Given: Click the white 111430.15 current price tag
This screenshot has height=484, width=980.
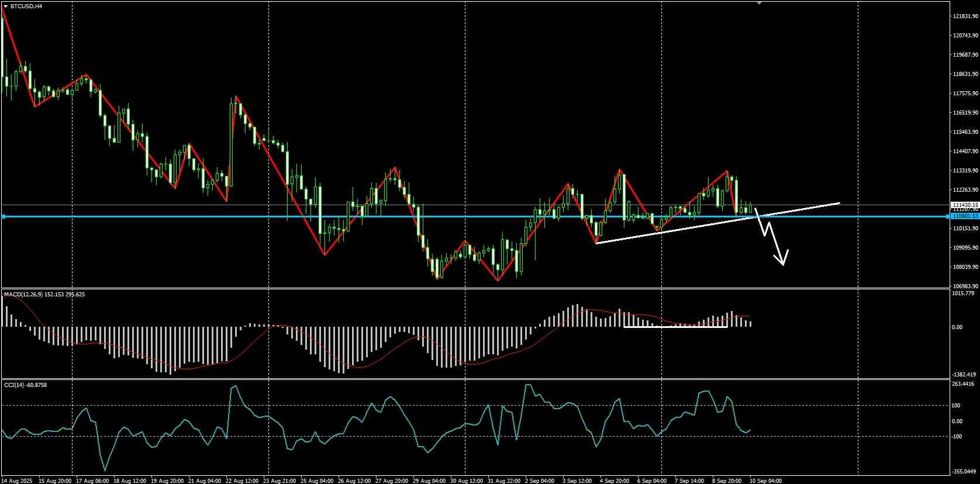Looking at the screenshot, I should [964, 205].
